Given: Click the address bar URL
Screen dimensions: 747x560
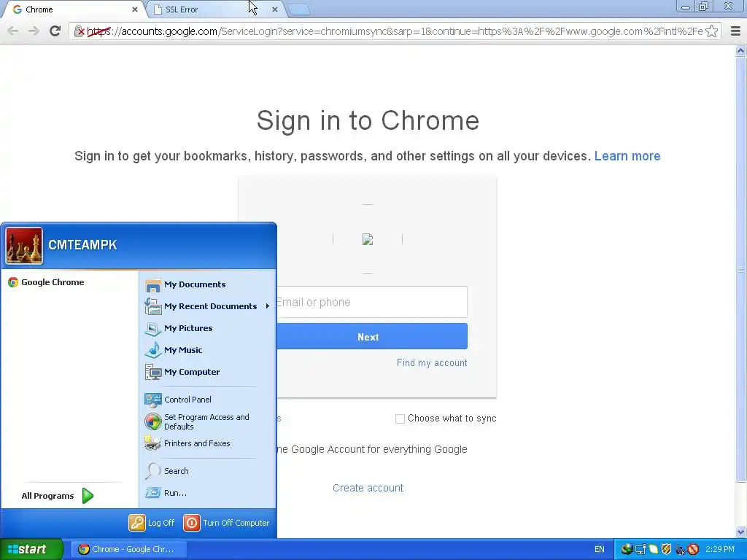Looking at the screenshot, I should point(395,31).
